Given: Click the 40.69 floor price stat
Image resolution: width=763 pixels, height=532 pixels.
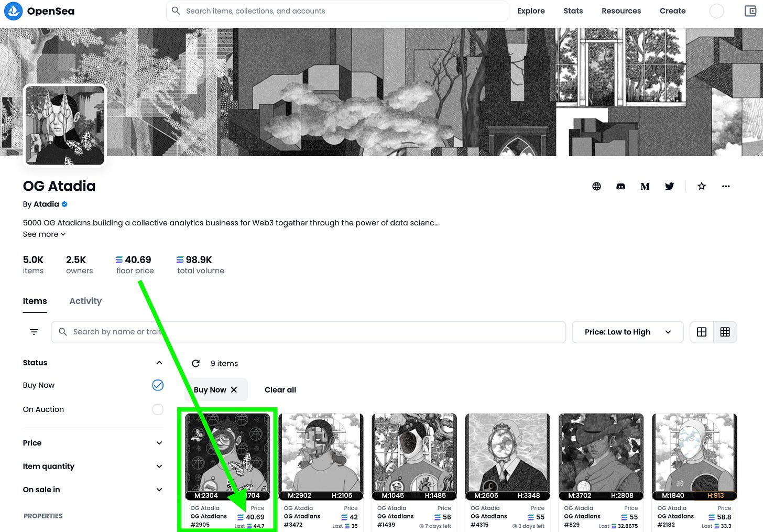Looking at the screenshot, I should 135,265.
